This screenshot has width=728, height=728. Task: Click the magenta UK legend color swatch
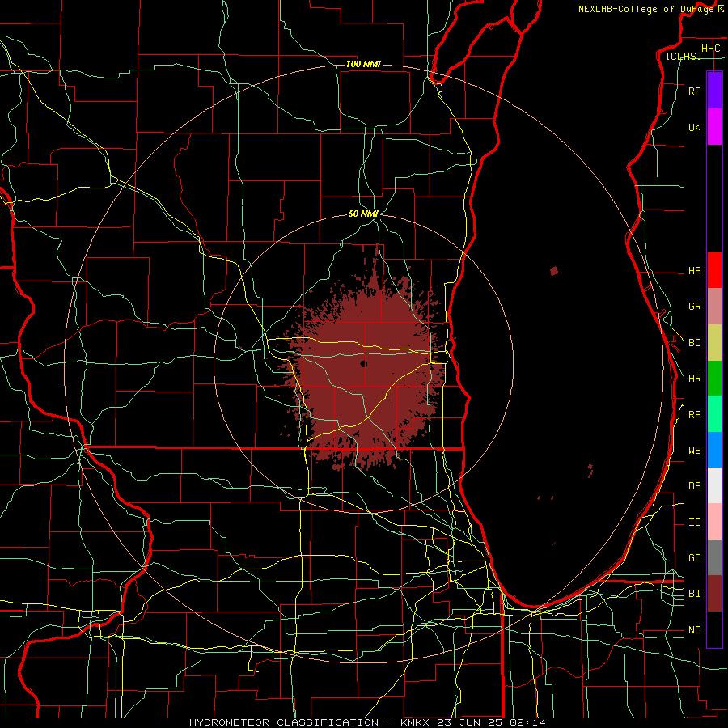714,127
